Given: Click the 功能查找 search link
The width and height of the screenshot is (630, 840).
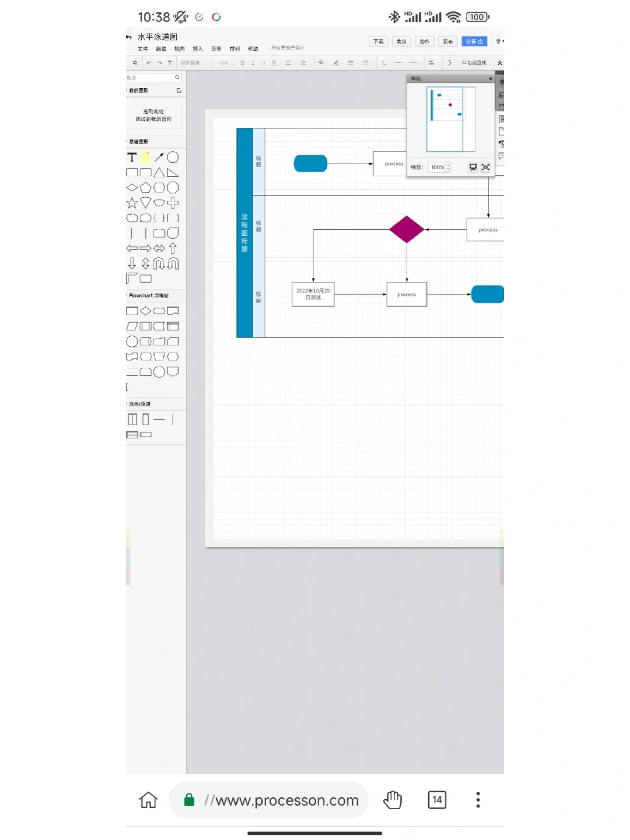Looking at the screenshot, I should click(474, 62).
